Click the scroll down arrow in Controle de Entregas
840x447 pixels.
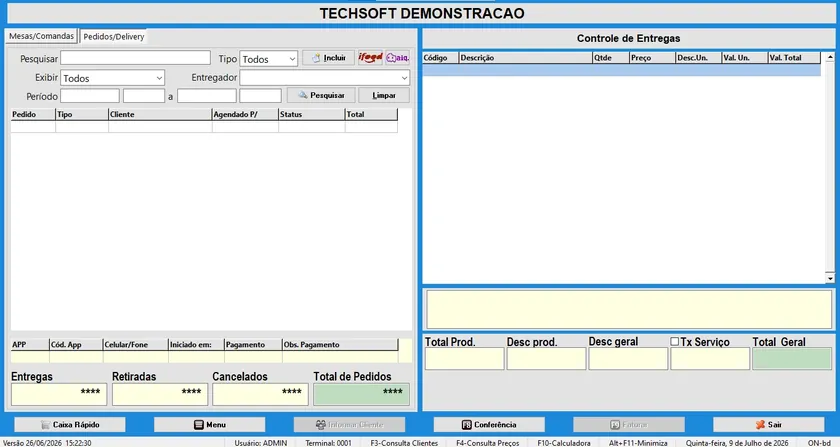click(830, 278)
